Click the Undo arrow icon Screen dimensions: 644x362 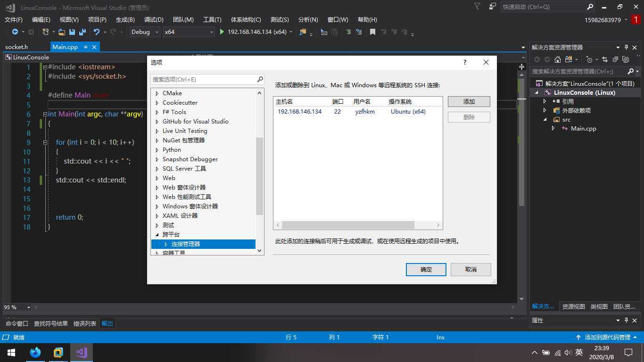point(97,32)
